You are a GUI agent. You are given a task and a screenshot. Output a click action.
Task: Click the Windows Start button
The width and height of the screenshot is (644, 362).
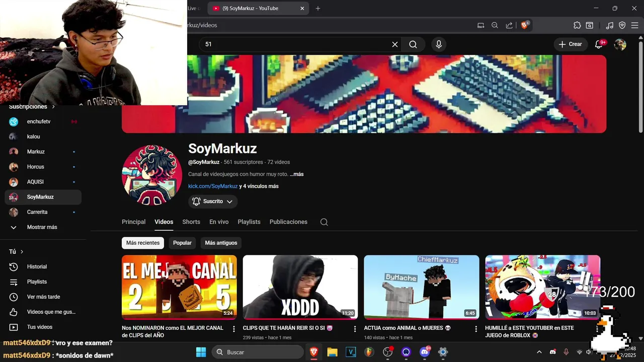[201, 352]
